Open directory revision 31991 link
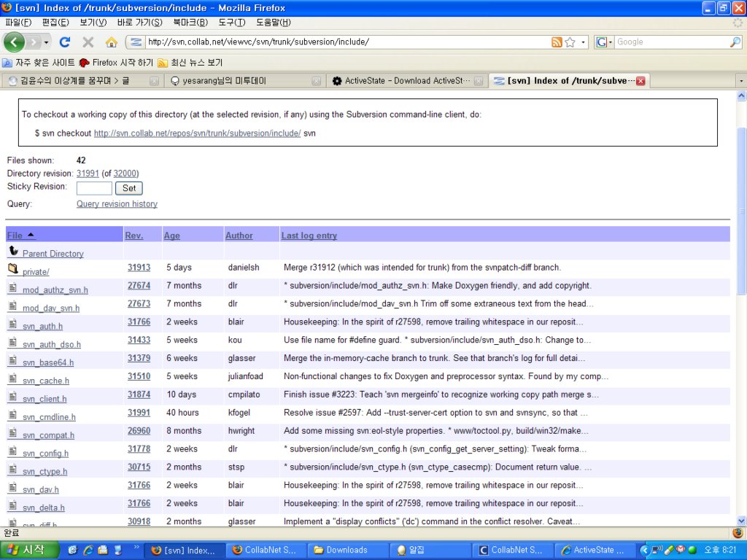Image resolution: width=747 pixels, height=560 pixels. click(x=88, y=174)
